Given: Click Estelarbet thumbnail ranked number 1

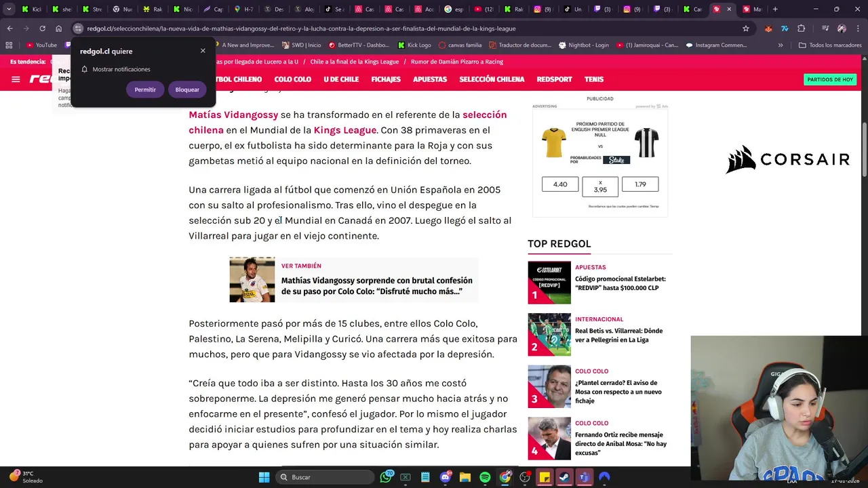Looking at the screenshot, I should pos(549,283).
